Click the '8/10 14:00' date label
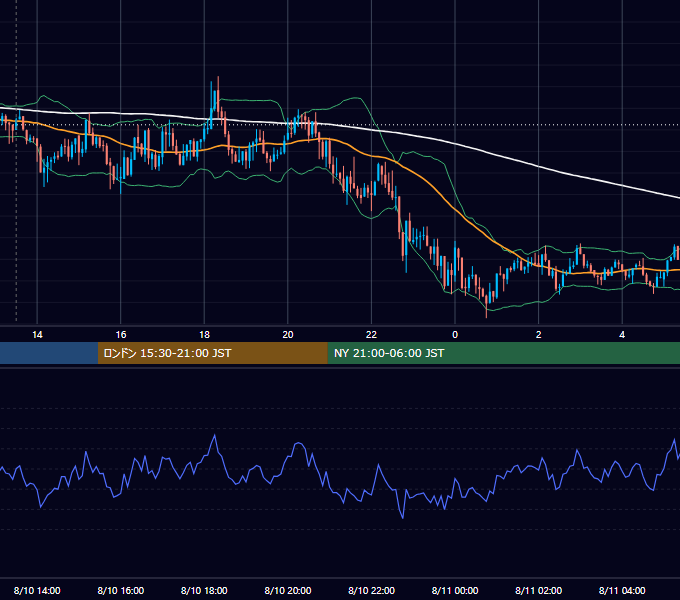This screenshot has width=680, height=600. point(37,590)
